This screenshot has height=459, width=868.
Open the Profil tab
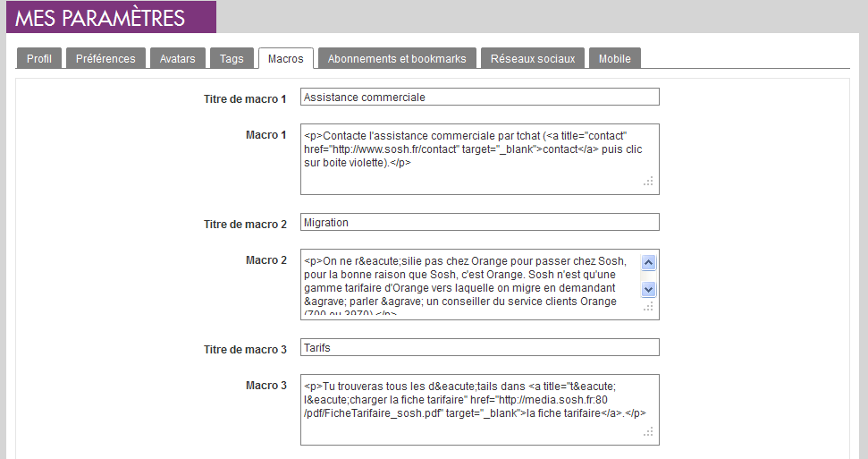point(39,59)
